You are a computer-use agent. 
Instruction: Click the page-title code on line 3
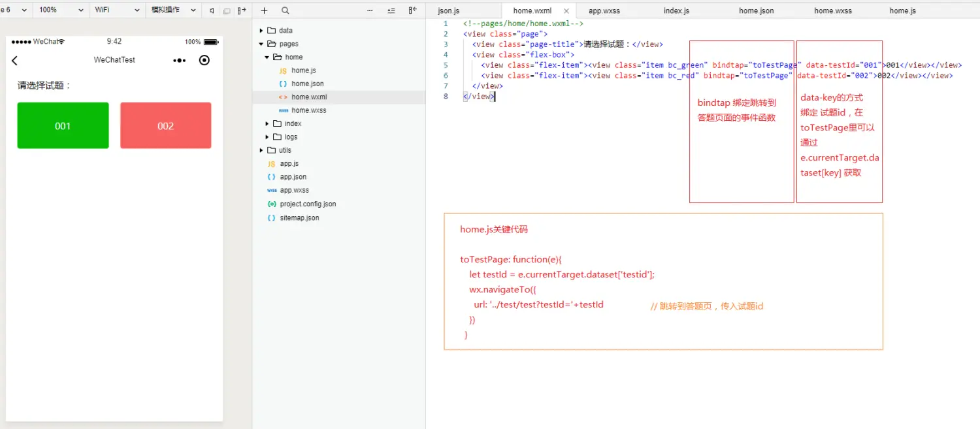pyautogui.click(x=568, y=44)
